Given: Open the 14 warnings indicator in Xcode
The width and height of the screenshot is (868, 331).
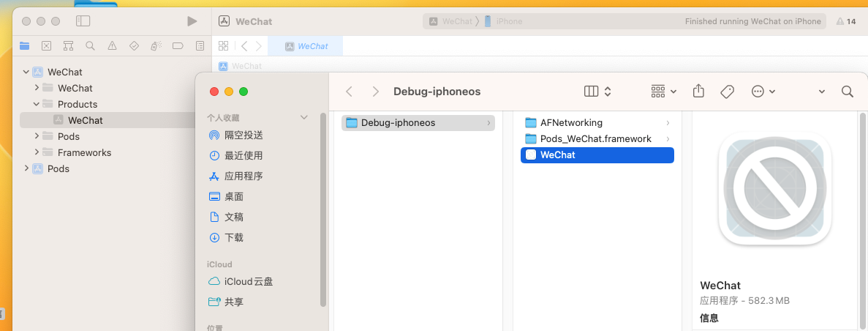Looking at the screenshot, I should tap(845, 22).
